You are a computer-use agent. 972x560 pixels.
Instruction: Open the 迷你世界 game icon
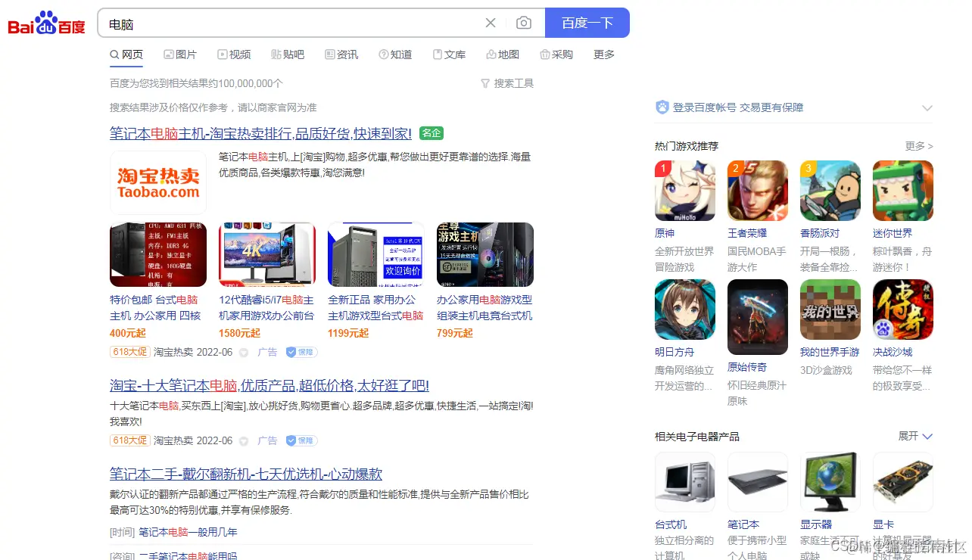click(903, 191)
